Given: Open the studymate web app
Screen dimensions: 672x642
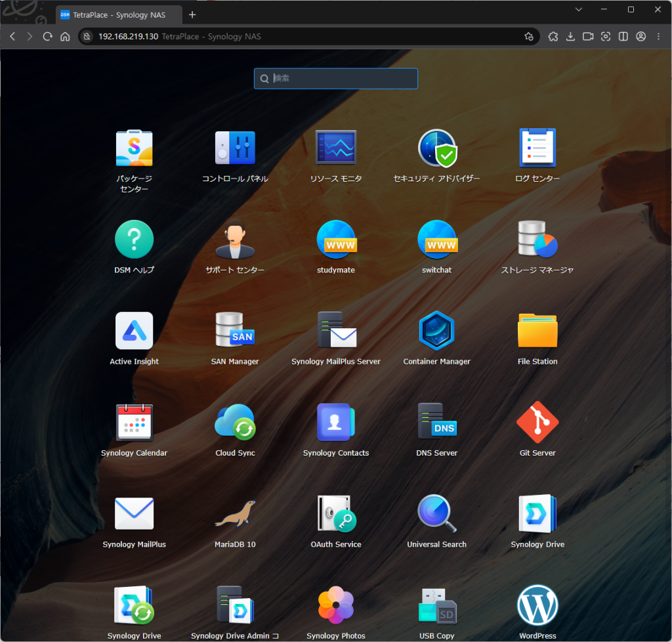Looking at the screenshot, I should 336,240.
